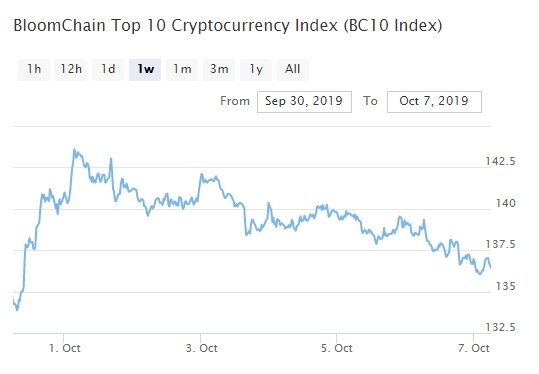The height and width of the screenshot is (374, 539).
Task: Click the active 1w range button
Action: [145, 69]
